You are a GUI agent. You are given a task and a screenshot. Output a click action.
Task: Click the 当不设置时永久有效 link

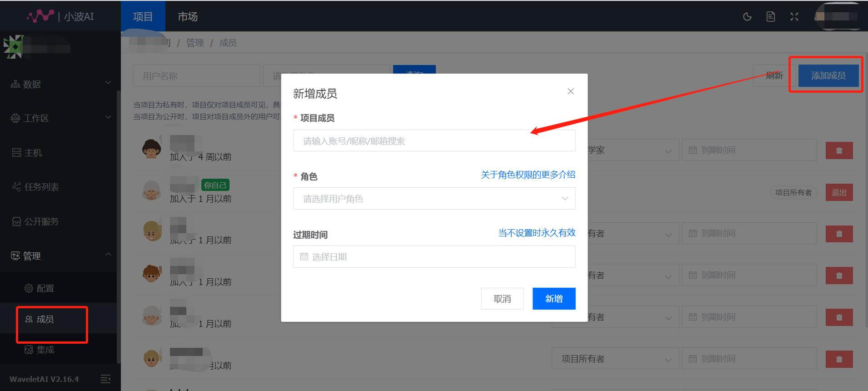(537, 233)
